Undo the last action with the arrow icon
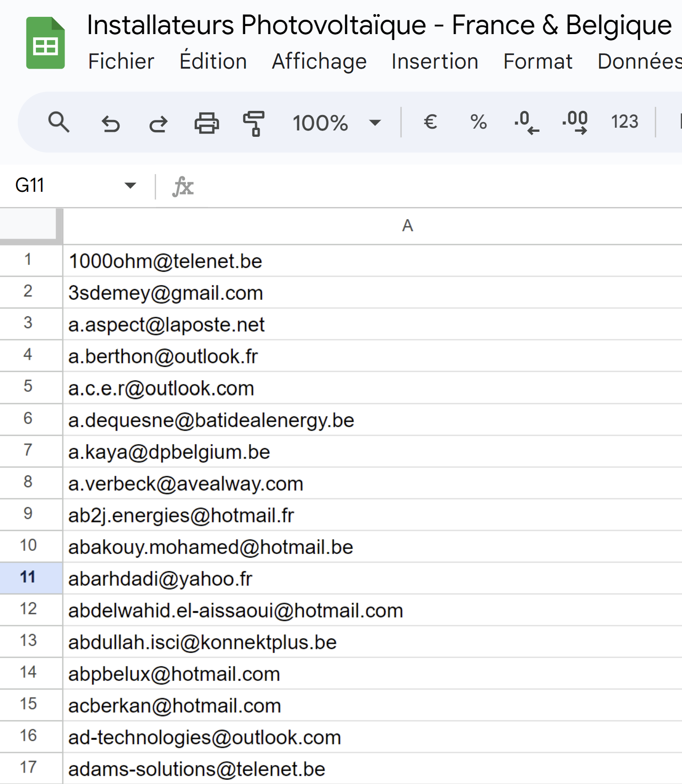Image resolution: width=682 pixels, height=784 pixels. click(x=110, y=123)
